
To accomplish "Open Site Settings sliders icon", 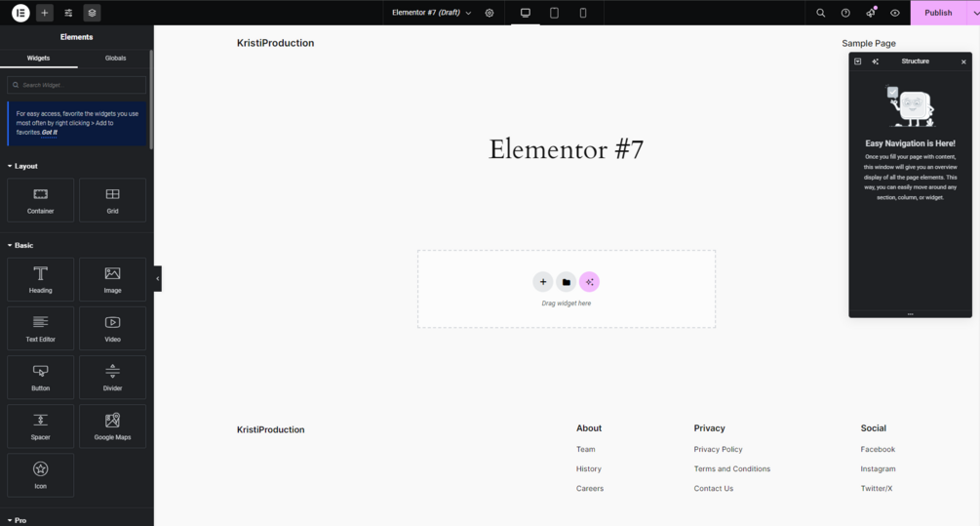I will click(x=68, y=13).
